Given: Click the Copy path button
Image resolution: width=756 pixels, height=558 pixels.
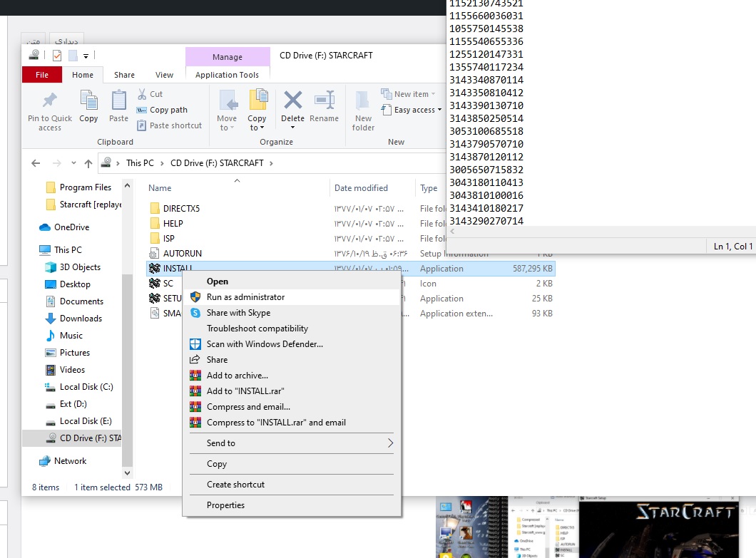Looking at the screenshot, I should (168, 110).
